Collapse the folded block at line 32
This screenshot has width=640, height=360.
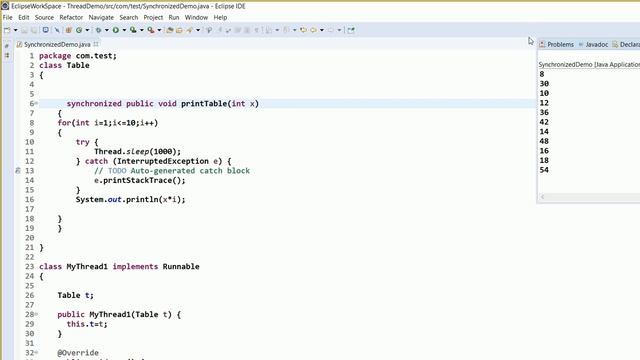pos(36,353)
